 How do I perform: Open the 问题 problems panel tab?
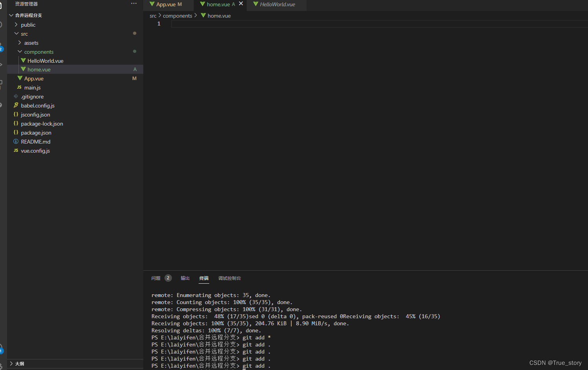click(x=156, y=278)
